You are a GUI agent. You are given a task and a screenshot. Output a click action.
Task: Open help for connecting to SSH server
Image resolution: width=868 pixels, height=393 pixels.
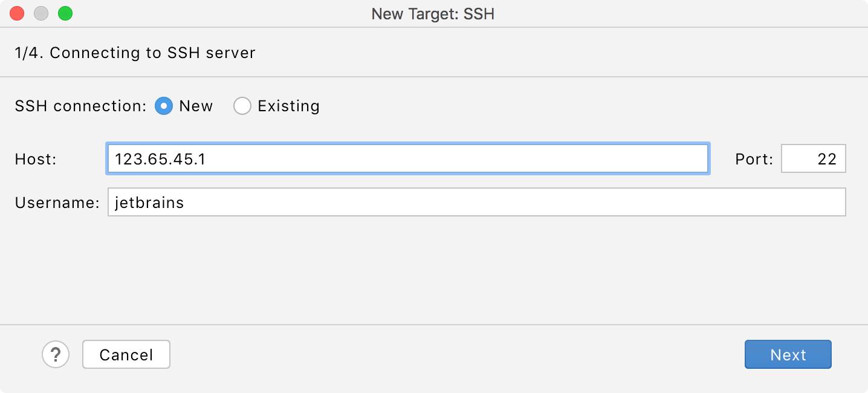56,354
